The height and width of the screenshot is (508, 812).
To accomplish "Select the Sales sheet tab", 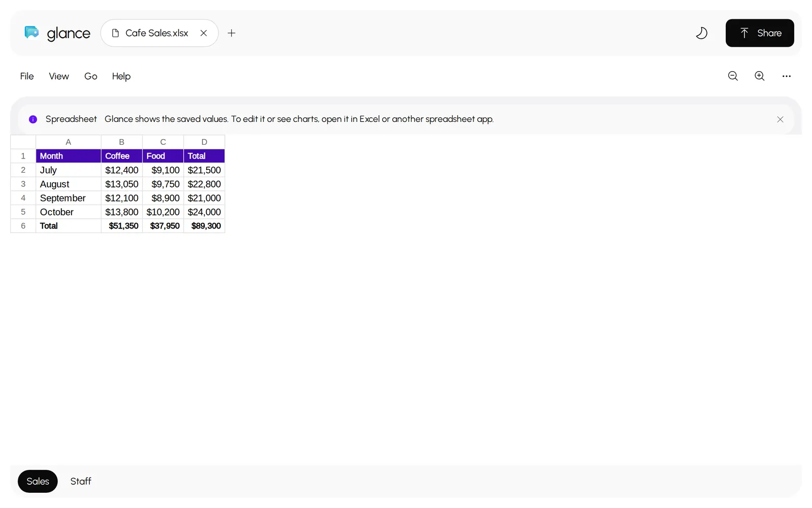I will pos(38,481).
